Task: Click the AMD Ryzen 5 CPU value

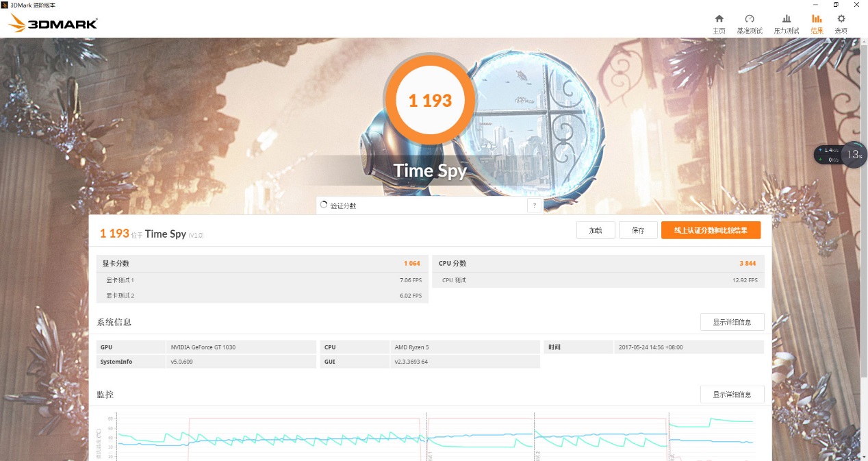Action: 412,347
